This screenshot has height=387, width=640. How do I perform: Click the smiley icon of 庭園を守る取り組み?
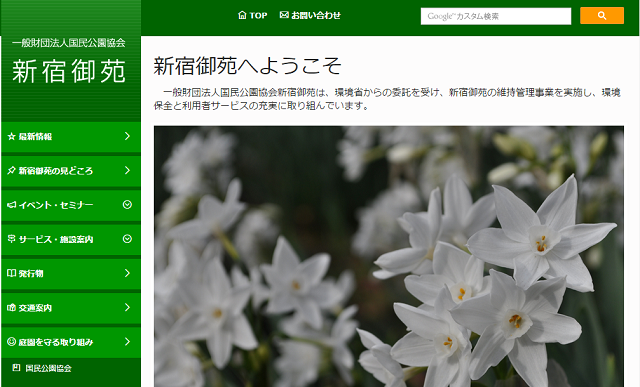tap(11, 341)
